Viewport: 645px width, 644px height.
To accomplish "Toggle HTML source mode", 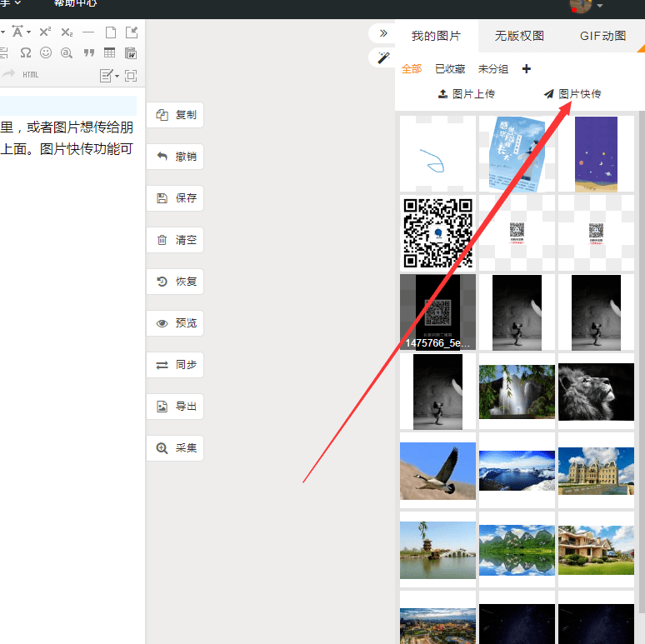I will click(x=31, y=75).
